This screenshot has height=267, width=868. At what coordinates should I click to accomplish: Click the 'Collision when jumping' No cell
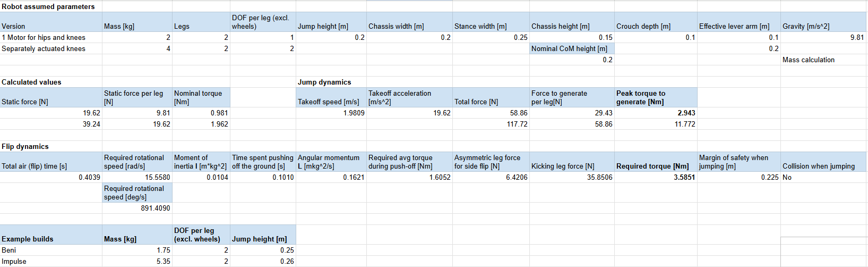pyautogui.click(x=823, y=177)
